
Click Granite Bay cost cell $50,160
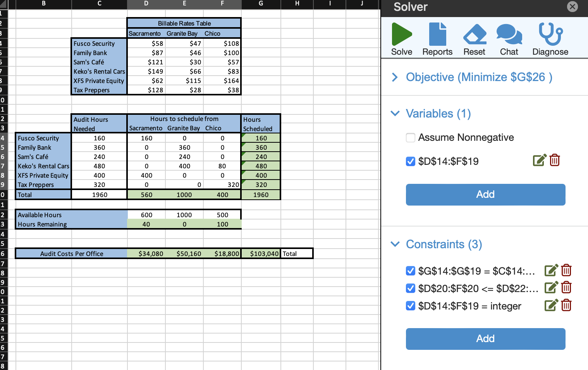pyautogui.click(x=184, y=254)
